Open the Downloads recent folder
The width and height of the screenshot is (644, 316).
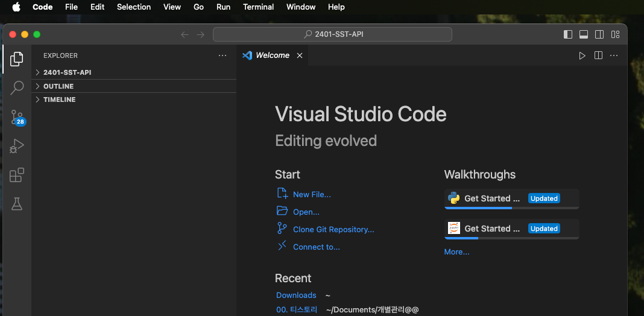[x=296, y=295]
